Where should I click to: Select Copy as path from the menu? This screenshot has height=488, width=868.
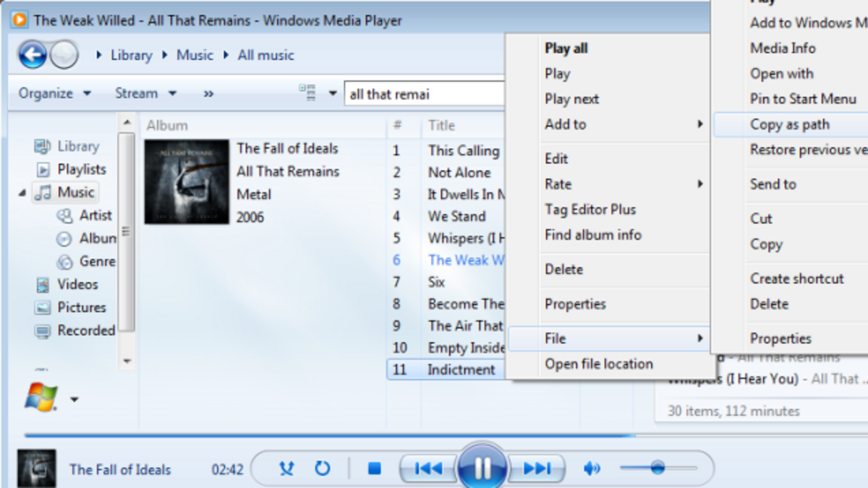(791, 124)
